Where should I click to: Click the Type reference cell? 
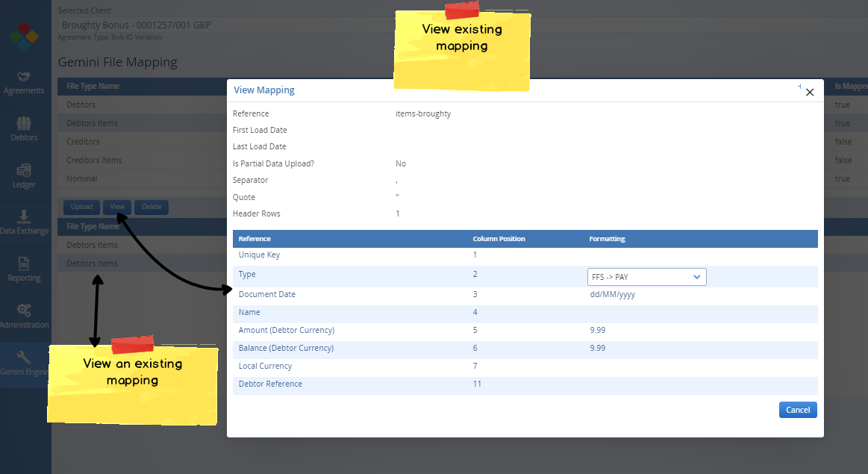pyautogui.click(x=247, y=274)
